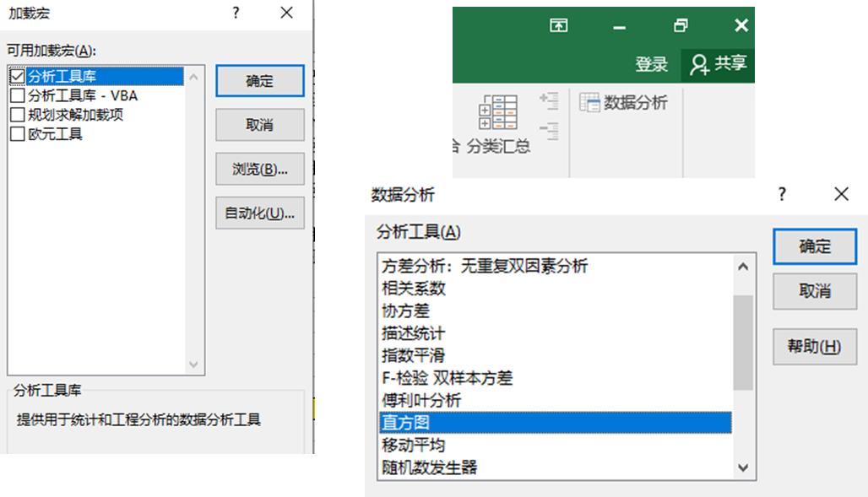Viewport: 868px width, 497px height.
Task: Select F-检验 双样本方差 in the list
Action: (556, 378)
